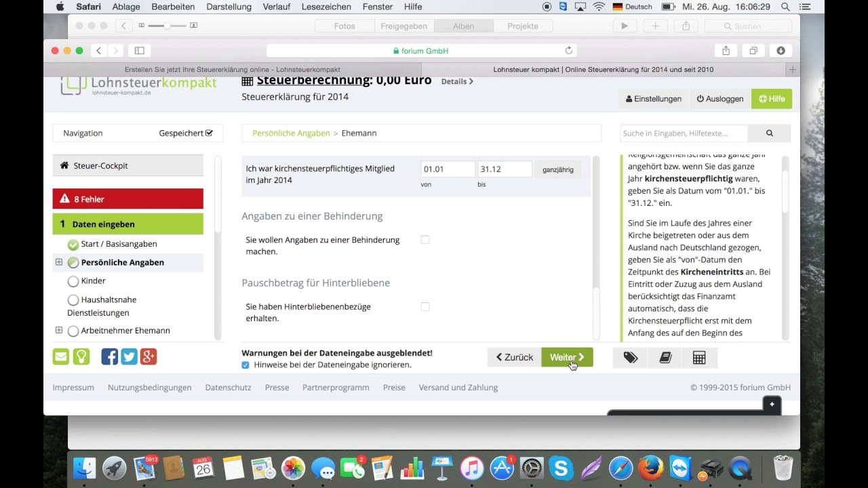This screenshot has width=868, height=488.
Task: Click the 'bis' date field 31.12
Action: pos(505,169)
